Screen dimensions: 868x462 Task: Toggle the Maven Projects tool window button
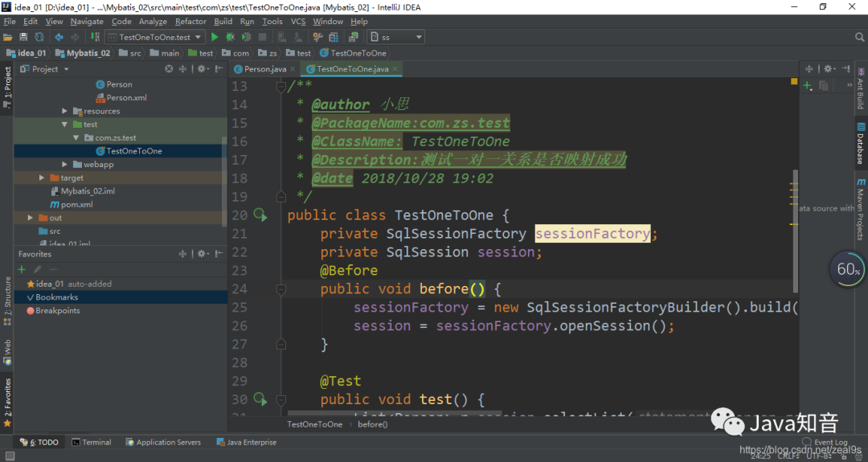(x=860, y=209)
